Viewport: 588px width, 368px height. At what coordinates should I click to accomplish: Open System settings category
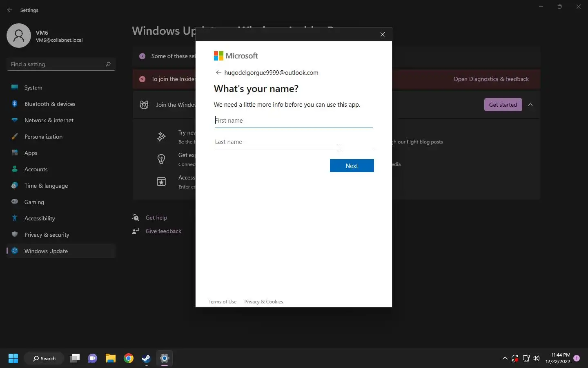[x=61, y=88]
